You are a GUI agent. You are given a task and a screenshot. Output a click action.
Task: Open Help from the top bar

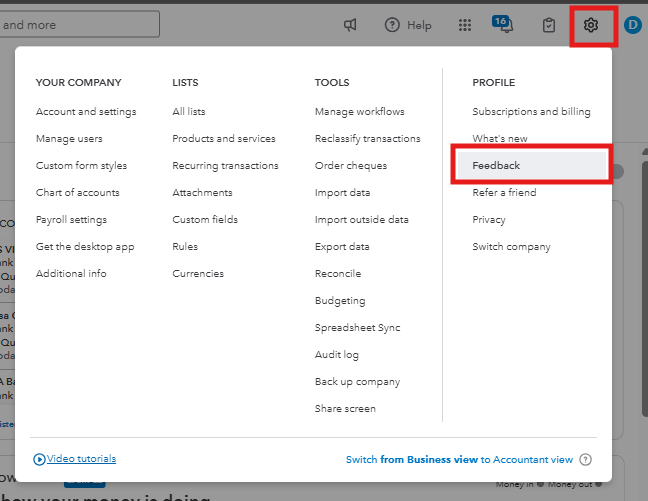tap(408, 25)
